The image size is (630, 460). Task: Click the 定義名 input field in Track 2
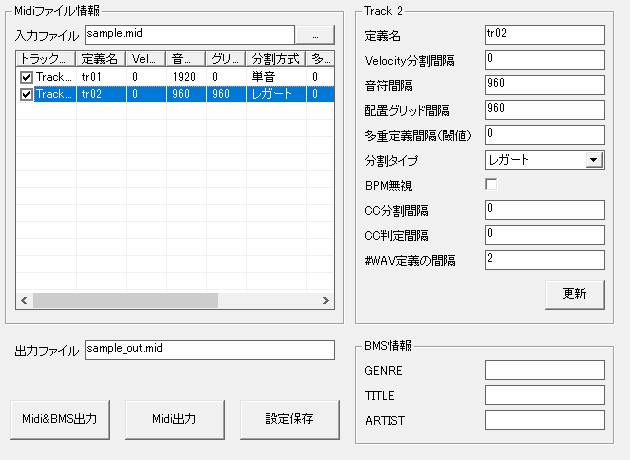tap(544, 35)
